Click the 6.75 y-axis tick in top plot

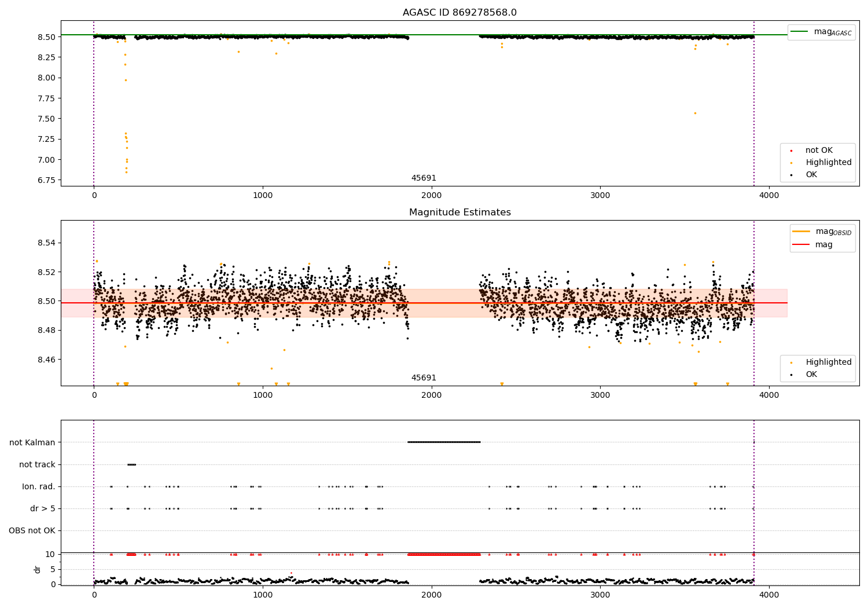[46, 180]
